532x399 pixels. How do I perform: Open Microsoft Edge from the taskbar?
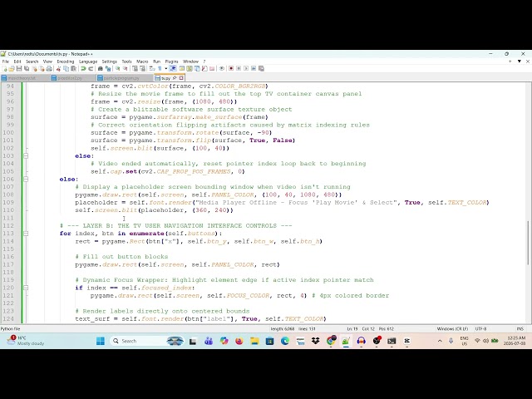pos(285,341)
